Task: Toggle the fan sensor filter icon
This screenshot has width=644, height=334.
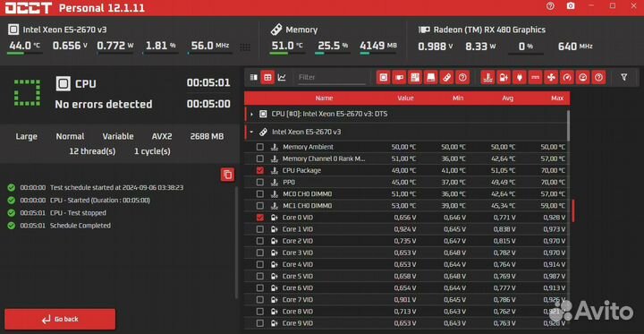Action: 551,77
